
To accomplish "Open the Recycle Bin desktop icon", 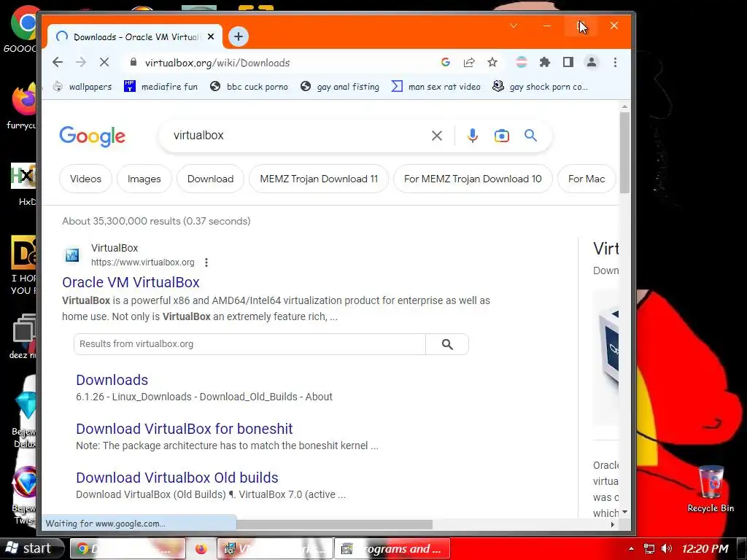I will coord(711,489).
